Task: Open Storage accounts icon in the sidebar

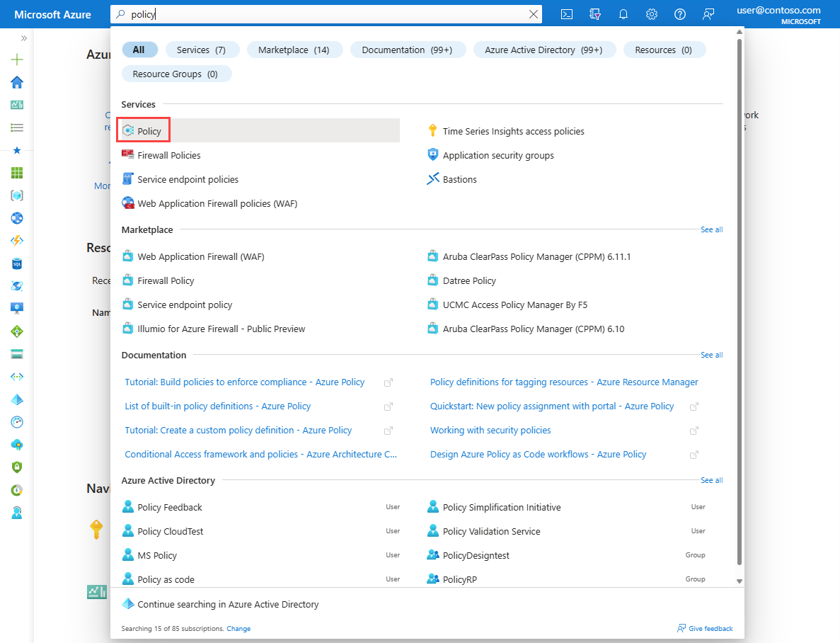Action: point(17,354)
